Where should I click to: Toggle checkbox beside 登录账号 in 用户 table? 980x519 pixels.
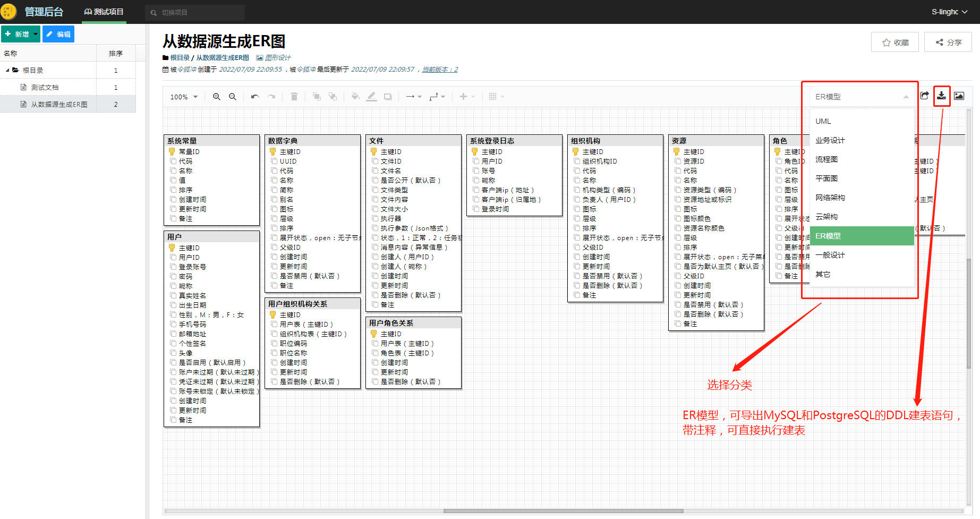coord(173,267)
